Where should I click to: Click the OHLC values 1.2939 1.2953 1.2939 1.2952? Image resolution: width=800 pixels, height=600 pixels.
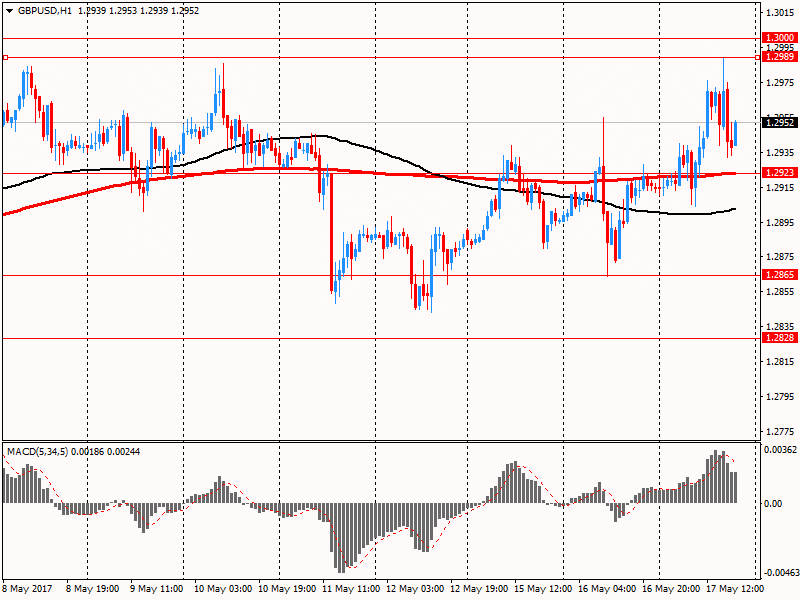tap(138, 11)
